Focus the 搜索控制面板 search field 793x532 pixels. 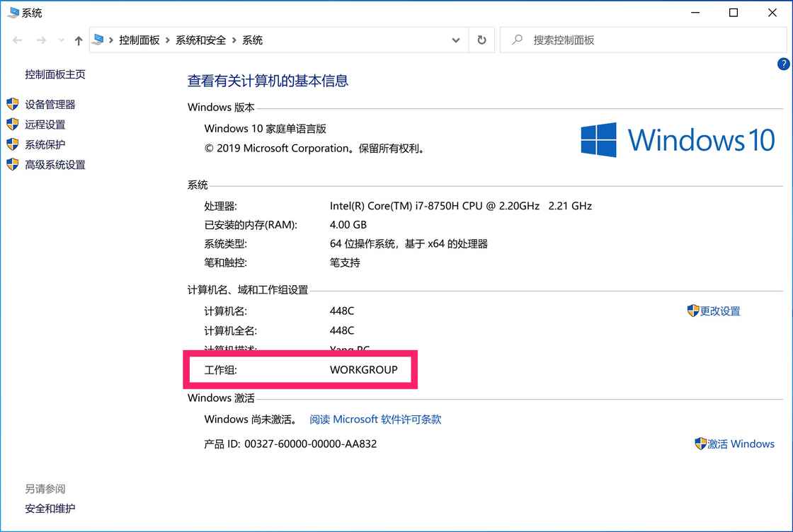pyautogui.click(x=644, y=40)
